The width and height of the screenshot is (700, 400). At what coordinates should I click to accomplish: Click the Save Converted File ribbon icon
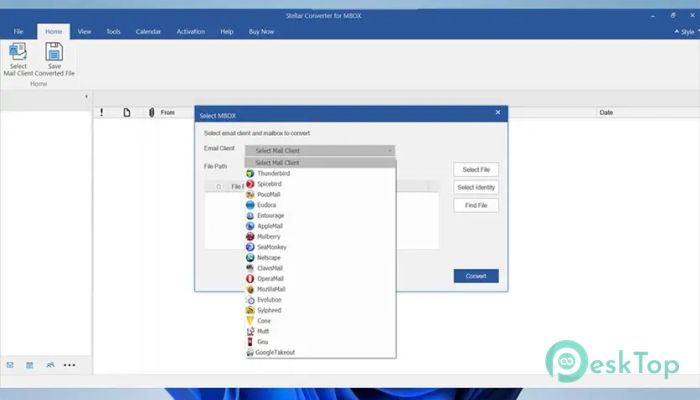pos(54,59)
